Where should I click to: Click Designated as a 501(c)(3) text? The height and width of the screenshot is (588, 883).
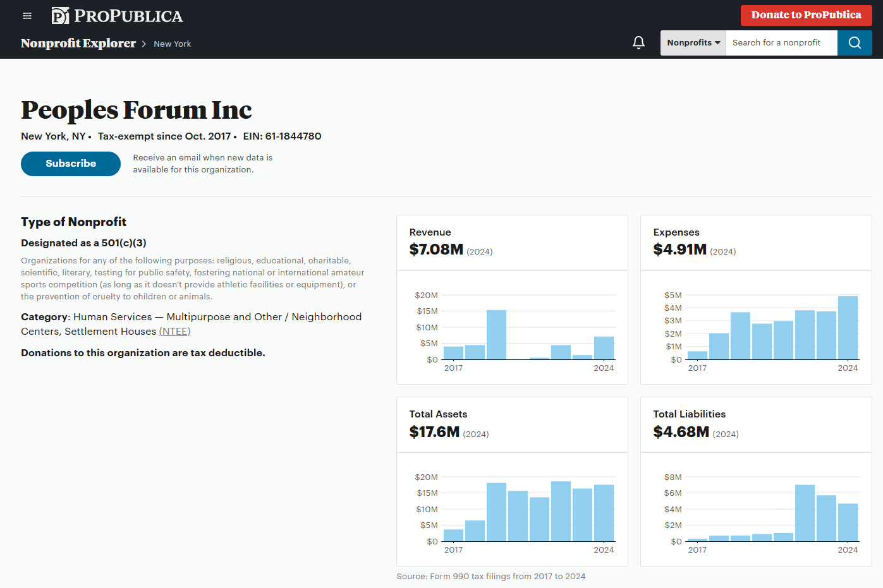[x=83, y=243]
